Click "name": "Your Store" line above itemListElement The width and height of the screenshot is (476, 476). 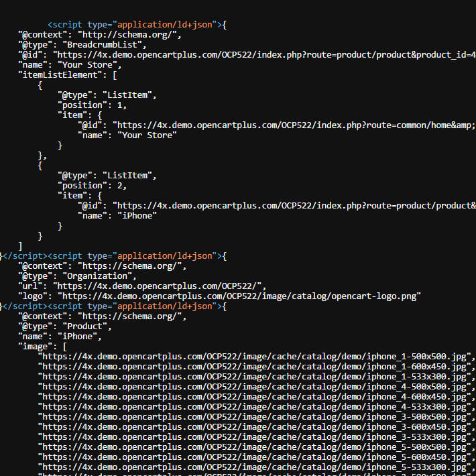pyautogui.click(x=70, y=64)
